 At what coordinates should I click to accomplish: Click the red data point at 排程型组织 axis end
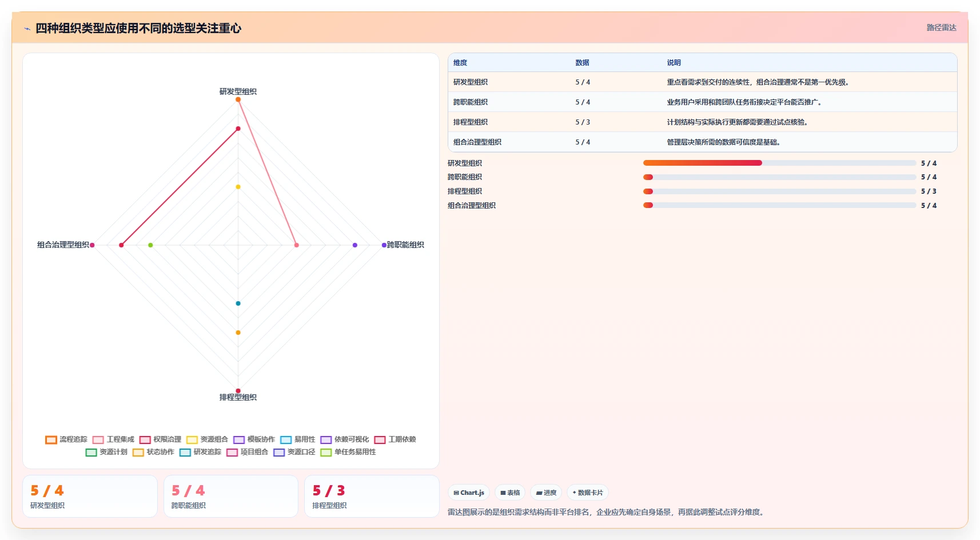(238, 391)
